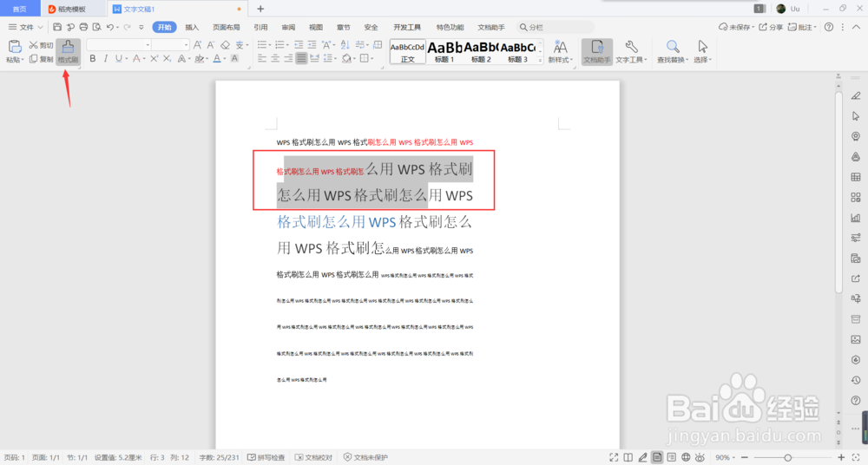Click the sort icon in the paragraph group

coord(345,45)
